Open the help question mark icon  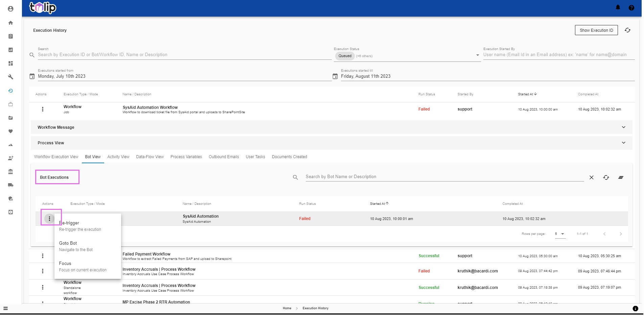click(x=631, y=7)
